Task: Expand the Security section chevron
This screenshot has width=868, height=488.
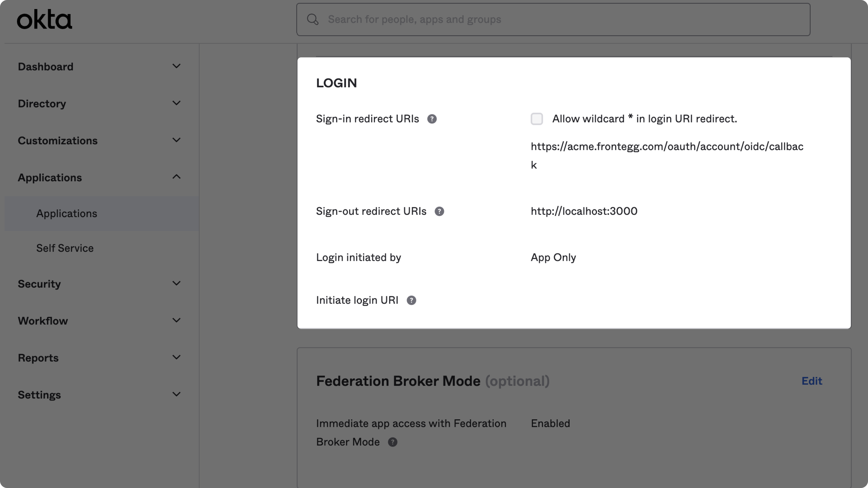Action: point(176,284)
